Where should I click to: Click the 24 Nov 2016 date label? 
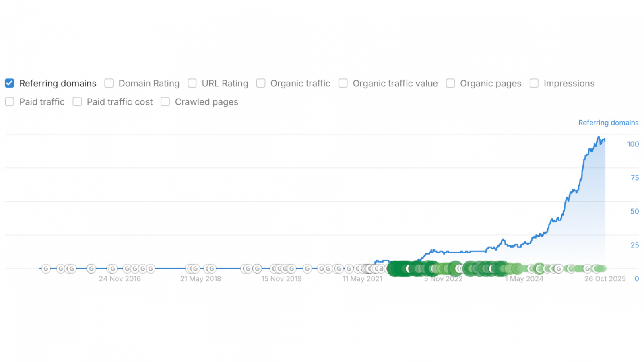click(x=120, y=279)
